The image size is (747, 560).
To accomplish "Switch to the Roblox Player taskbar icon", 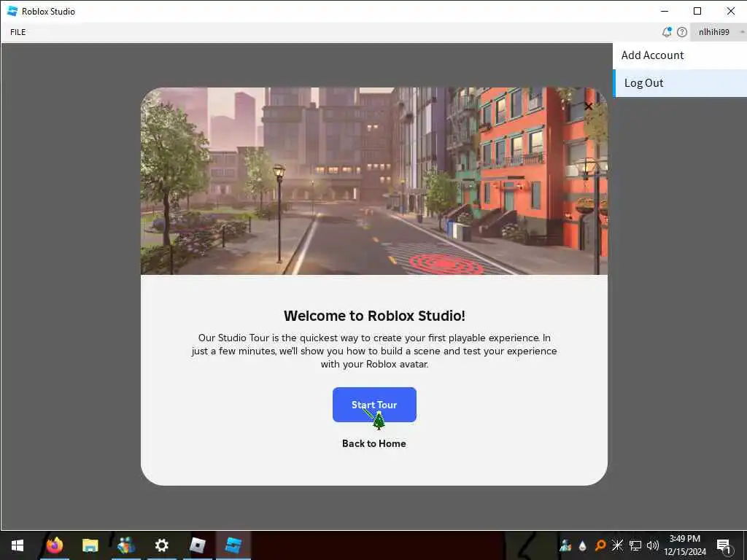I will click(x=197, y=545).
